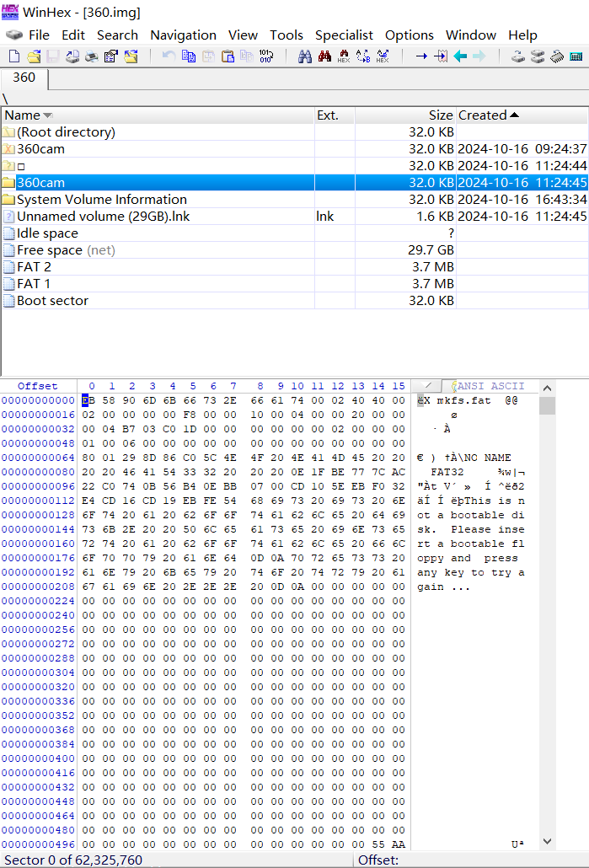Click the Name column filter arrow

click(48, 115)
